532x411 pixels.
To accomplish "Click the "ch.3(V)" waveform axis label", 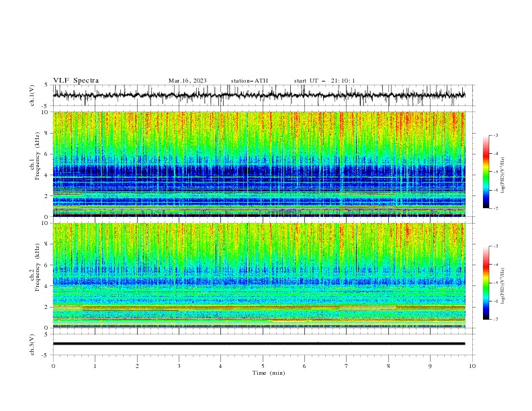I will click(32, 345).
